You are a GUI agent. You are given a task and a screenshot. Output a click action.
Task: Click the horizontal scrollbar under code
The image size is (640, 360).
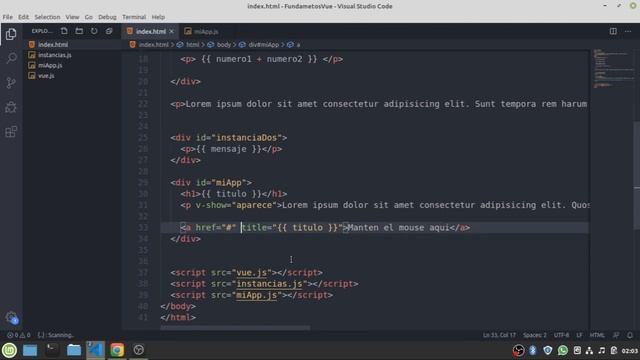pyautogui.click(x=235, y=327)
